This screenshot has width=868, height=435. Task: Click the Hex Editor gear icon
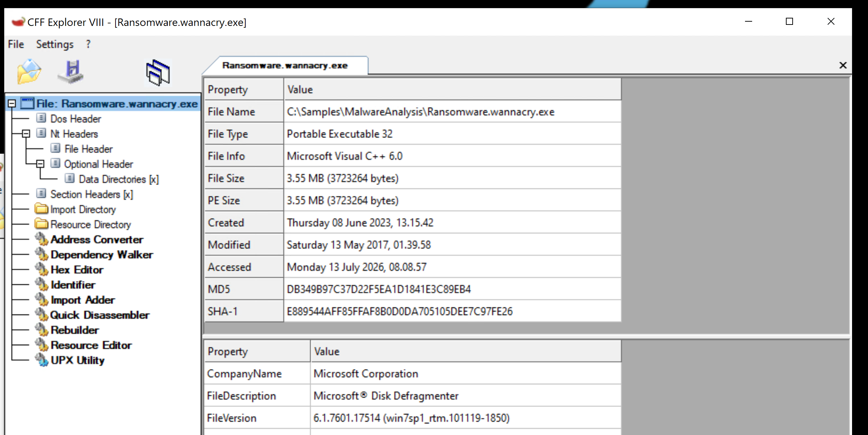pos(42,269)
